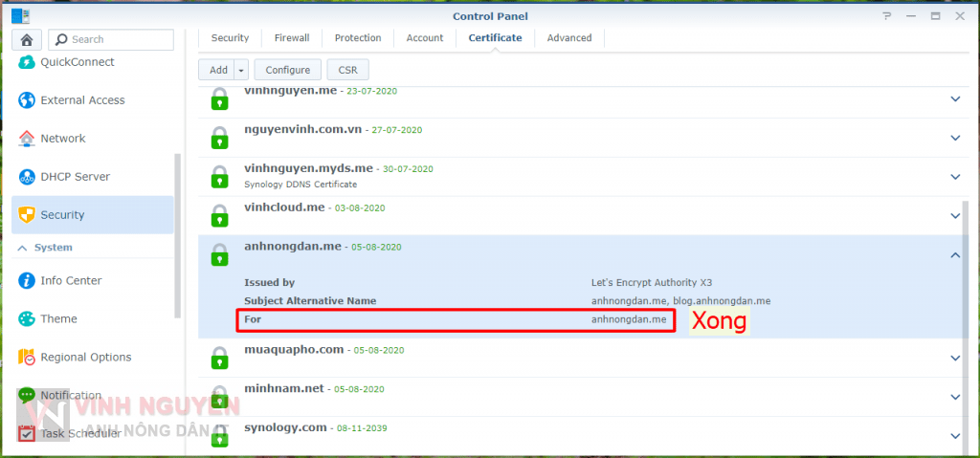Click the Home icon button
The image size is (980, 458).
click(27, 39)
